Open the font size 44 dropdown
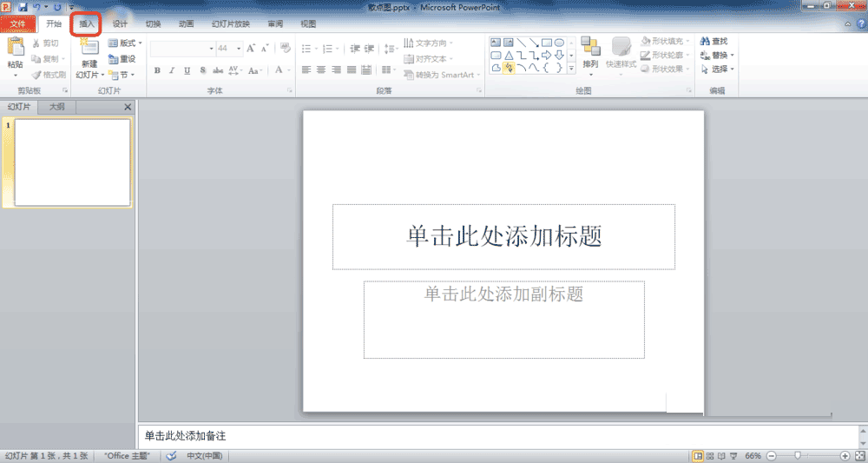Viewport: 868px width, 463px height. click(239, 49)
